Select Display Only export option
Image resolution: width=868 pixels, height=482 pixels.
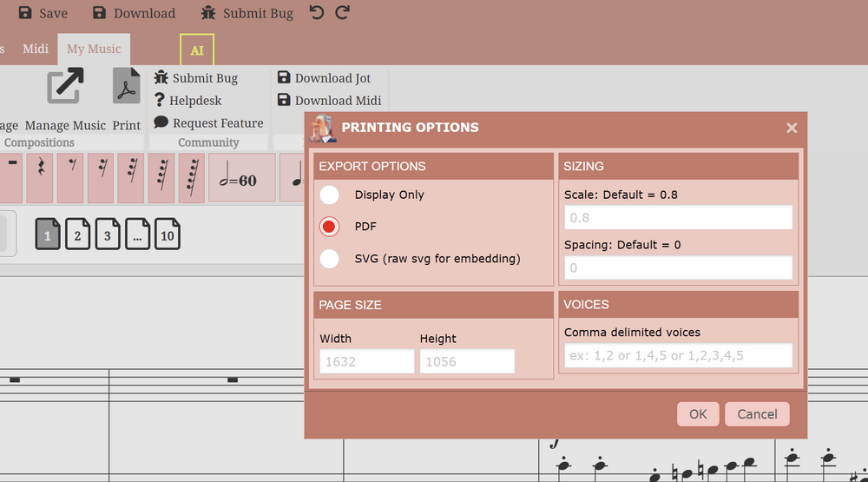pos(330,195)
